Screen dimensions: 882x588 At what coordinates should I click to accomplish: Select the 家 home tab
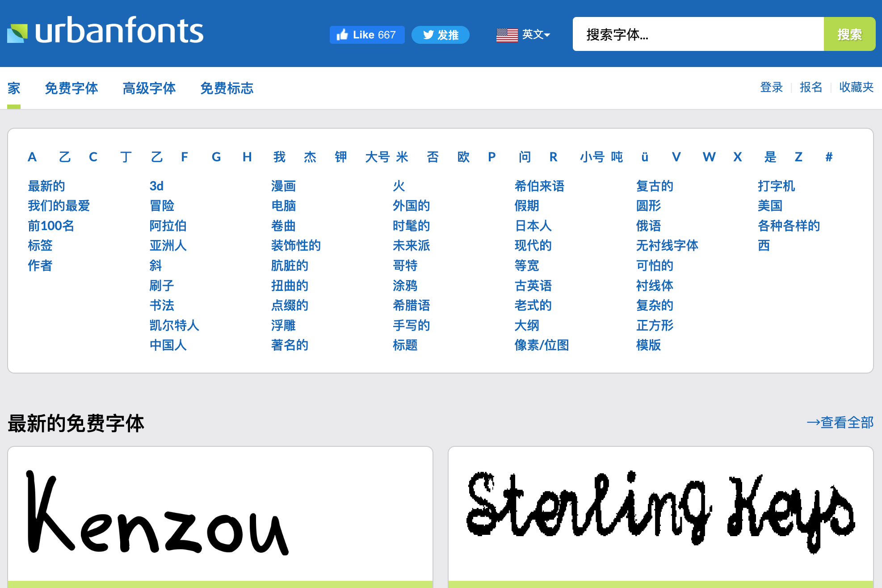point(14,88)
